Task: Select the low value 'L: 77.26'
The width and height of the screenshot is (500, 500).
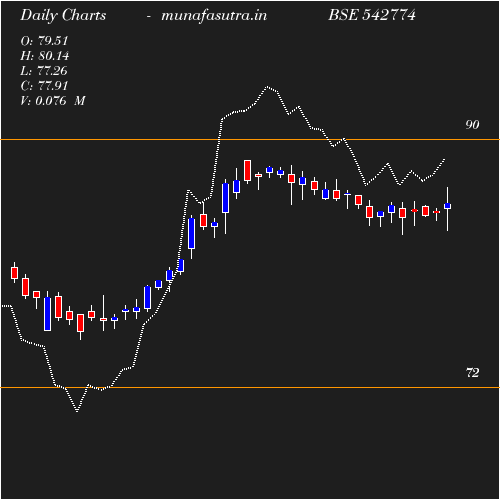Action: click(44, 71)
